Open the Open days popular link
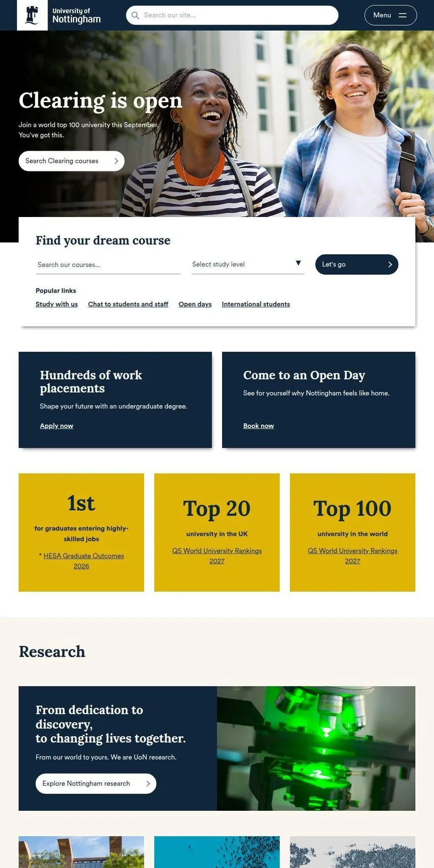Image resolution: width=434 pixels, height=868 pixels. coord(195,304)
